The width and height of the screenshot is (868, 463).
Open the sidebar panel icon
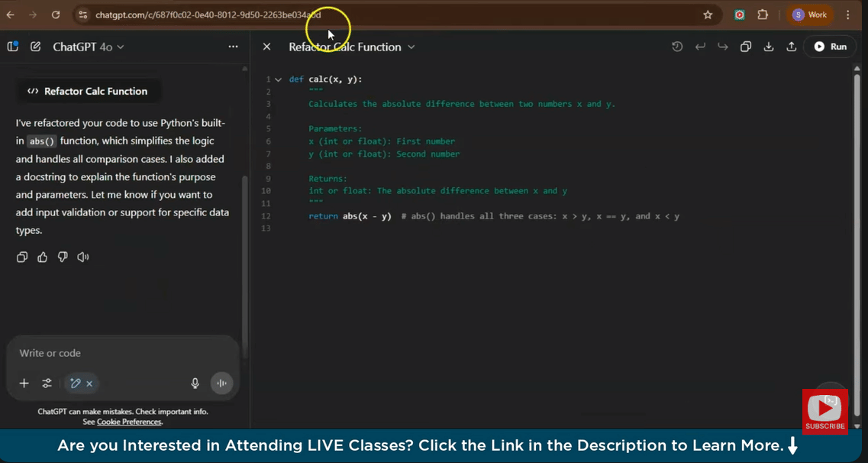pyautogui.click(x=13, y=47)
